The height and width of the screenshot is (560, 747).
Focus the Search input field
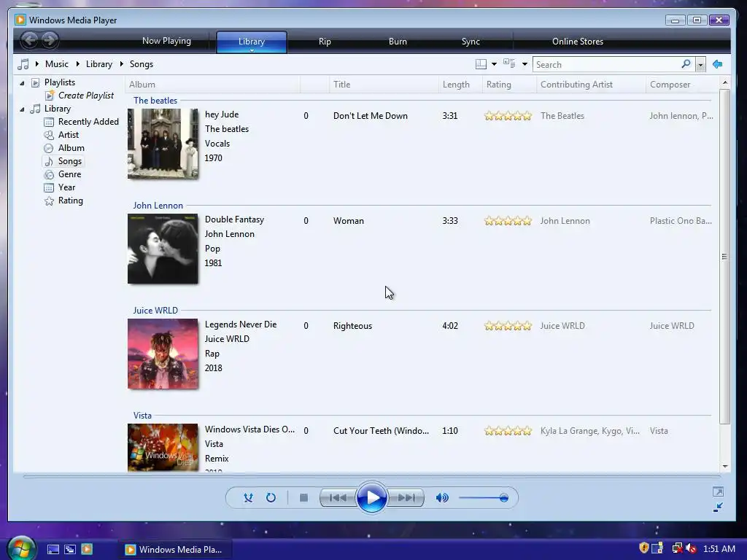[608, 64]
